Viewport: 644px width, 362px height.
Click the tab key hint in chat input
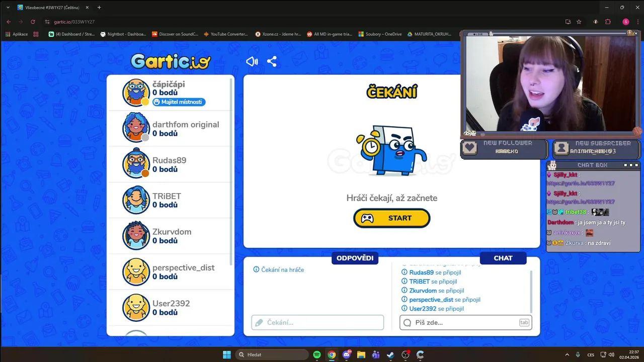click(524, 322)
